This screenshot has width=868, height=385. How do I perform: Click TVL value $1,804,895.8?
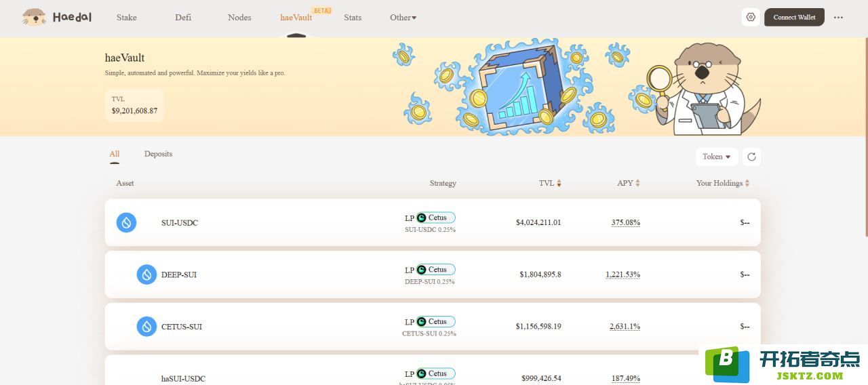pyautogui.click(x=540, y=275)
